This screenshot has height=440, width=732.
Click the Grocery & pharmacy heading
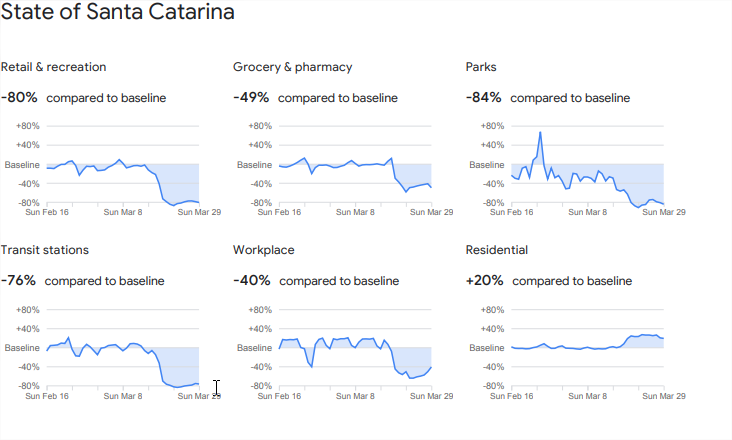(292, 67)
